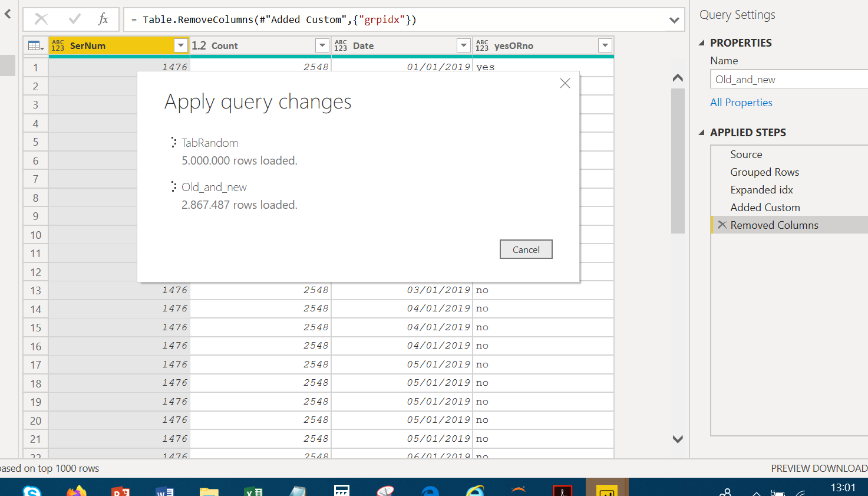Select the Count column header

coord(260,45)
